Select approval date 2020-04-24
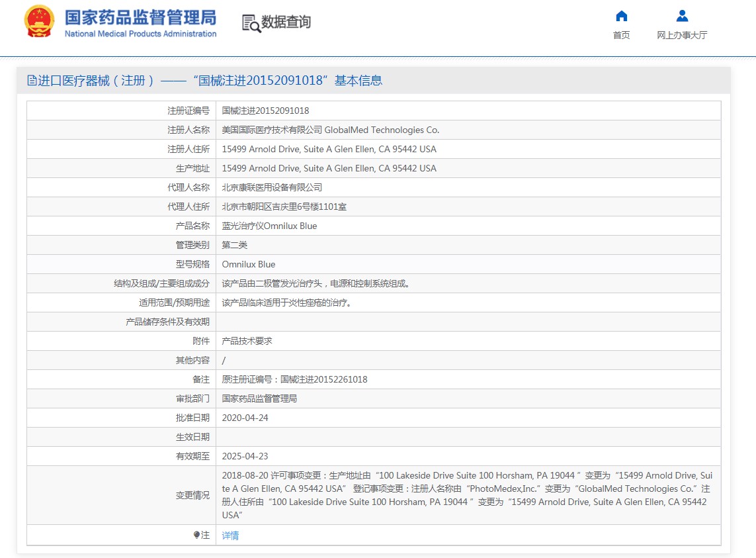The height and width of the screenshot is (558, 756). (x=245, y=418)
